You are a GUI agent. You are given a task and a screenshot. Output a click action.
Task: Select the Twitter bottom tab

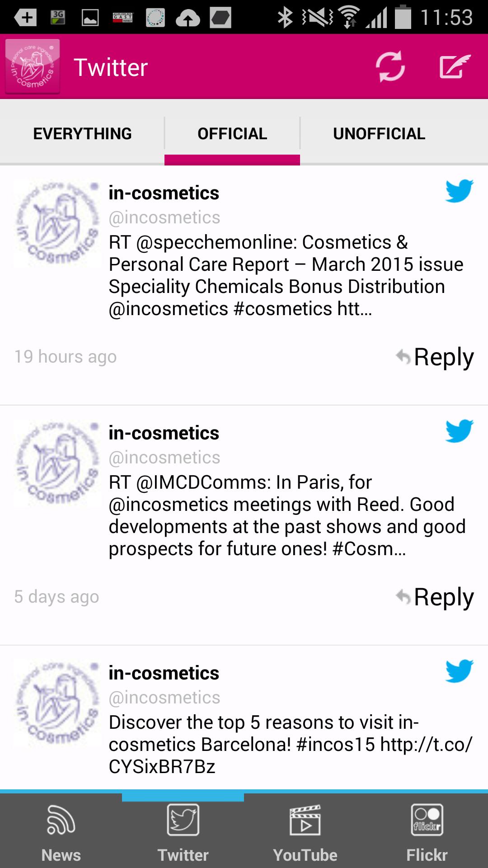tap(183, 832)
